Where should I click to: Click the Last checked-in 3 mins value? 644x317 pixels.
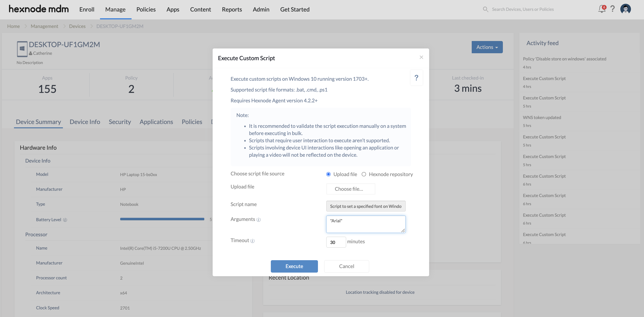tap(468, 88)
